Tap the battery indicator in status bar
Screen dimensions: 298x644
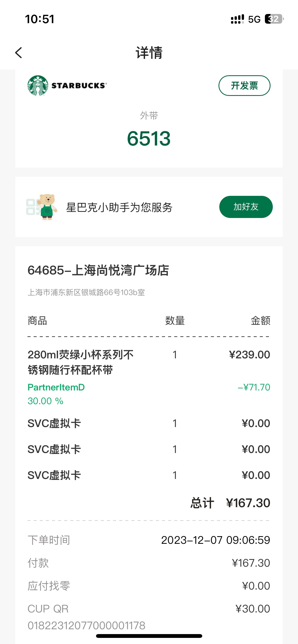coord(274,19)
